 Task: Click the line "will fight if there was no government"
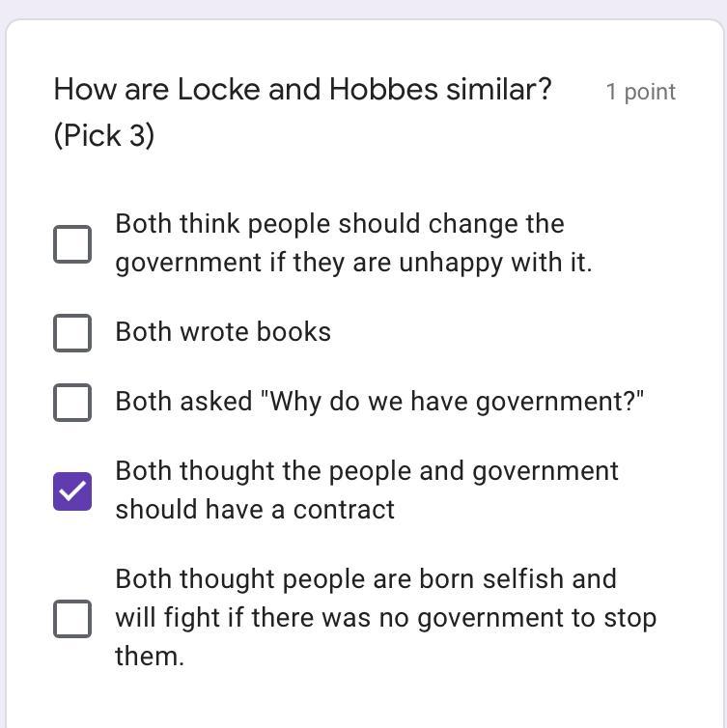point(385,618)
